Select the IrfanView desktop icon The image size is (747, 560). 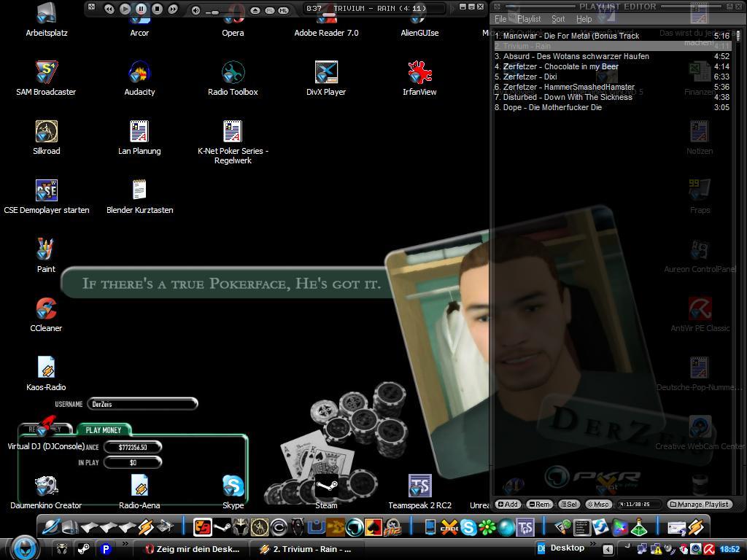click(419, 73)
